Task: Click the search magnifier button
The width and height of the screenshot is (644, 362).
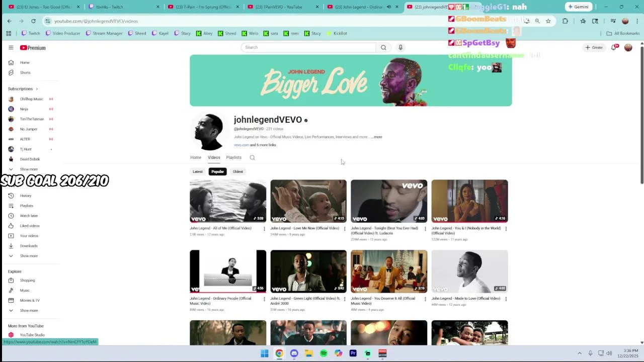Action: click(x=383, y=47)
